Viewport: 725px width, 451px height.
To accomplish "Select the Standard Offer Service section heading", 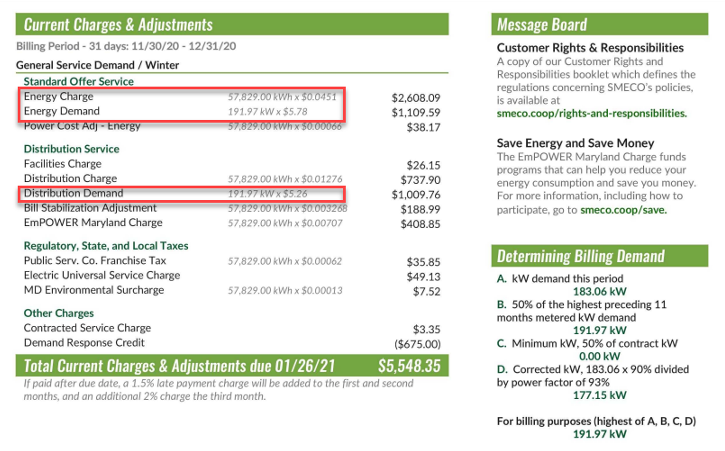I will [x=78, y=81].
